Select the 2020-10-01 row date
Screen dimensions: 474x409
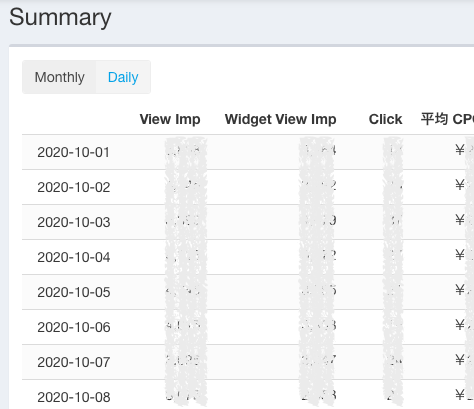click(73, 152)
